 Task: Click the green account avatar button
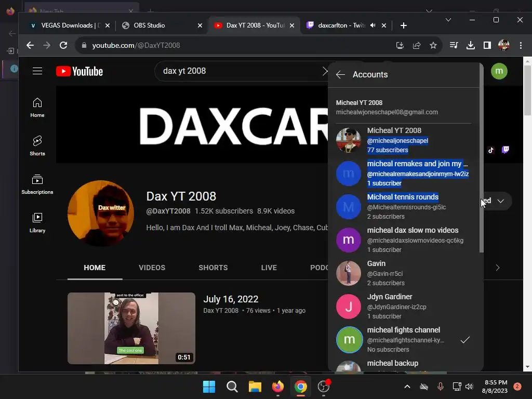pyautogui.click(x=499, y=71)
